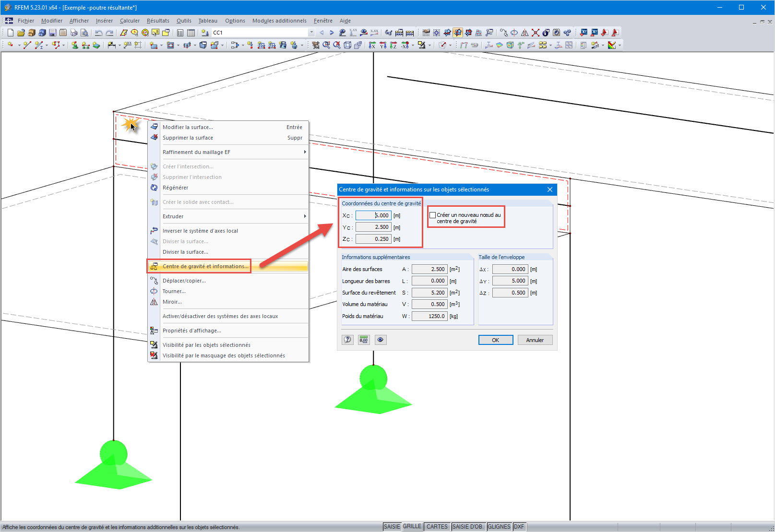Select Miroir in the context menu
Image resolution: width=775 pixels, height=532 pixels.
[228, 302]
